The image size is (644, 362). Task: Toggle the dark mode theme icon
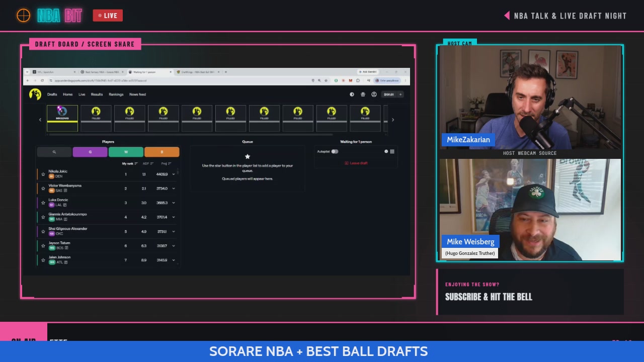(x=352, y=95)
